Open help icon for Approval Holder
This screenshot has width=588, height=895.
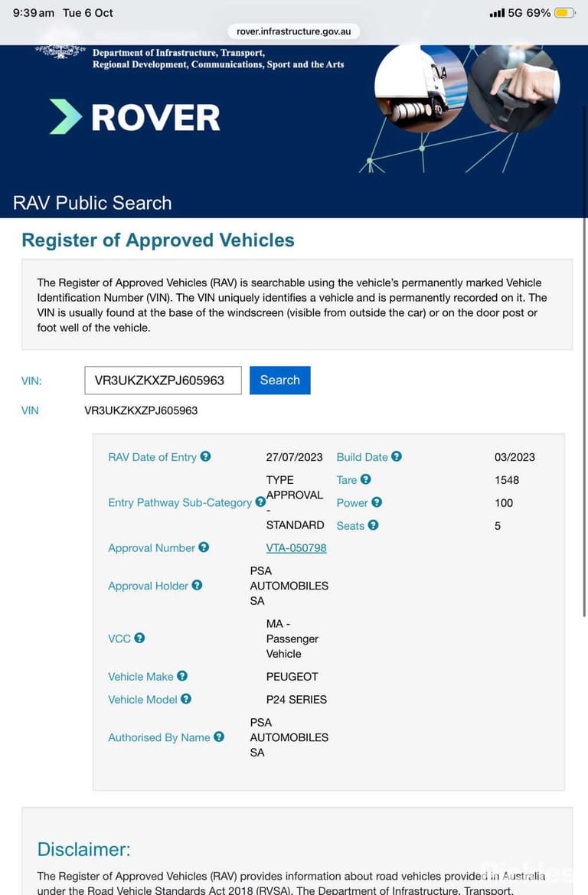click(x=197, y=585)
